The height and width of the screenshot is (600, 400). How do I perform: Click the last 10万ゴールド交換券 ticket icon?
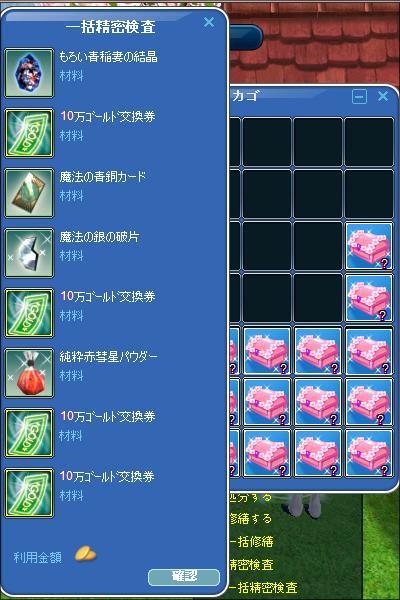coord(29,493)
